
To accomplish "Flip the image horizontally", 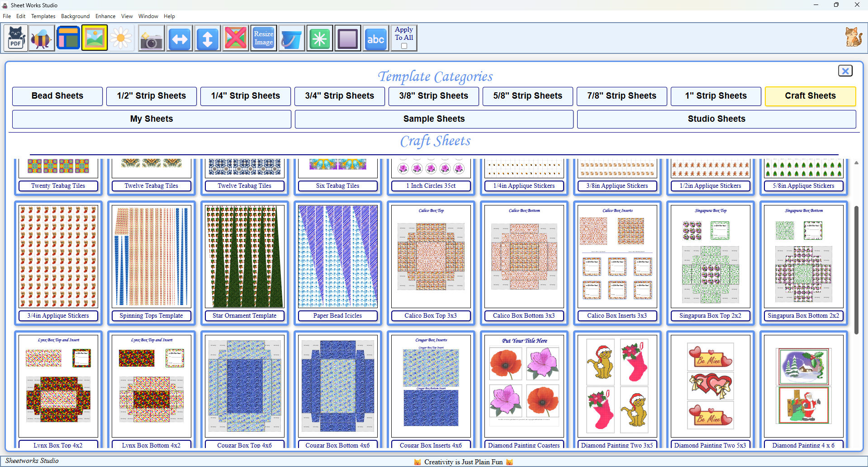I will click(x=179, y=38).
